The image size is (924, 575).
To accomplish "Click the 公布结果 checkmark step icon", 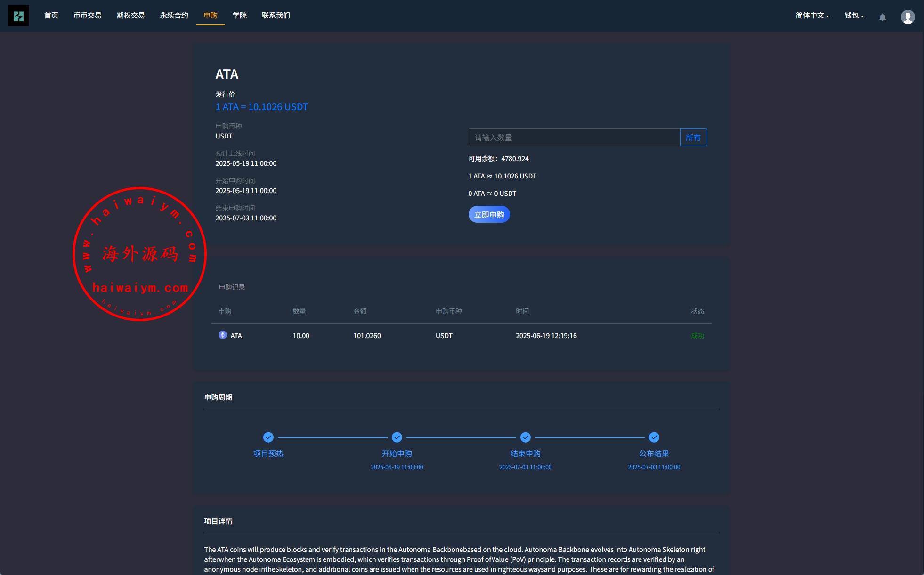I will click(654, 437).
